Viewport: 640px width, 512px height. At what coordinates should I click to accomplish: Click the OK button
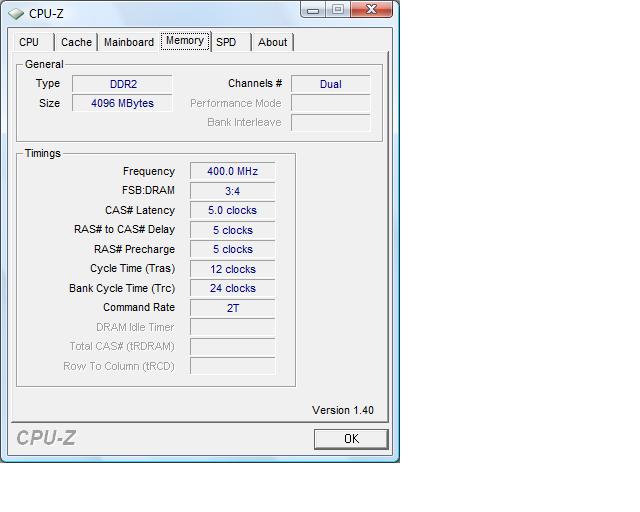[x=351, y=439]
